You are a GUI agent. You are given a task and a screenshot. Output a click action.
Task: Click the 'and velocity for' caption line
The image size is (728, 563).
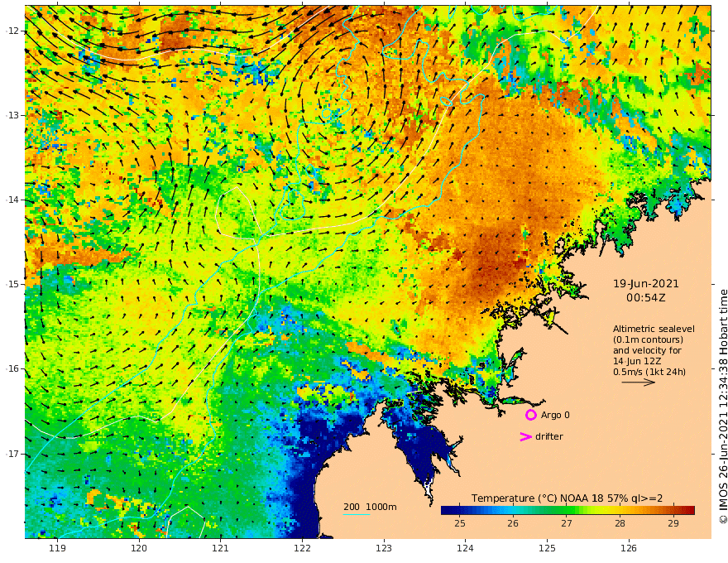(x=647, y=350)
